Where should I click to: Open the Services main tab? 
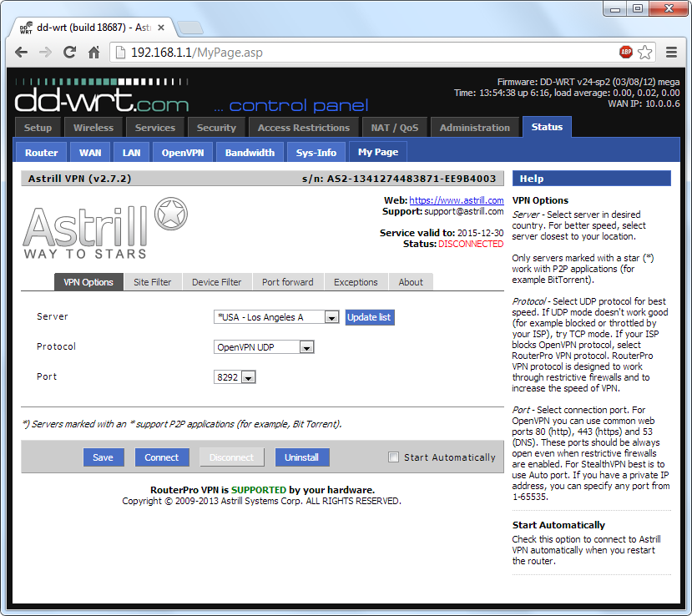point(155,128)
